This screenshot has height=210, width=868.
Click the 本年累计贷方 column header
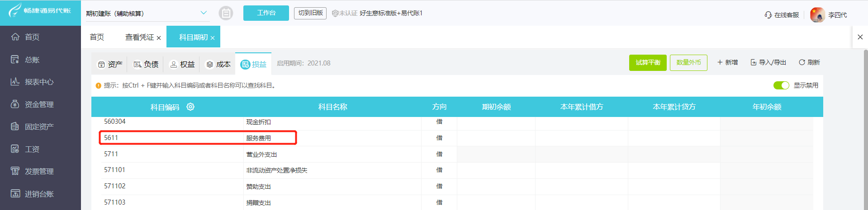674,107
